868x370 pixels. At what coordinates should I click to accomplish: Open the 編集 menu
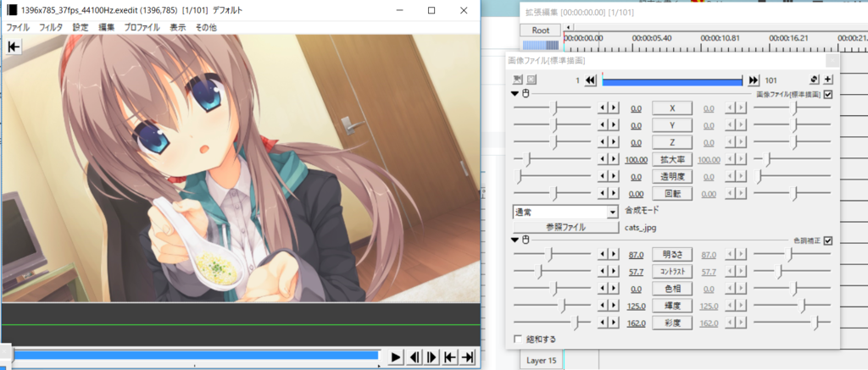[x=107, y=26]
